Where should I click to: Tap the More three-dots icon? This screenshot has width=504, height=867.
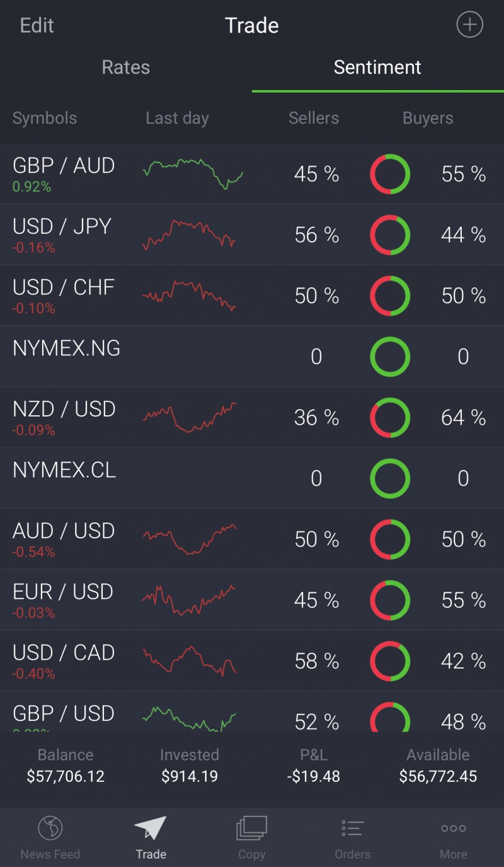454,828
